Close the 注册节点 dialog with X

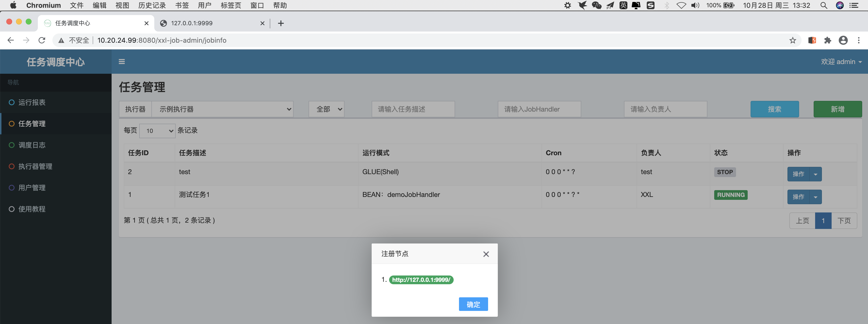[486, 254]
